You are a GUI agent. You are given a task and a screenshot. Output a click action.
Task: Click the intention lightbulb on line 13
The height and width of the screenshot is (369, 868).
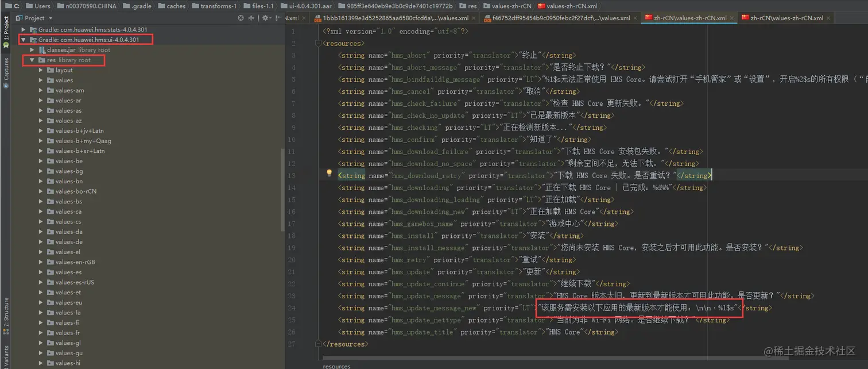(330, 173)
